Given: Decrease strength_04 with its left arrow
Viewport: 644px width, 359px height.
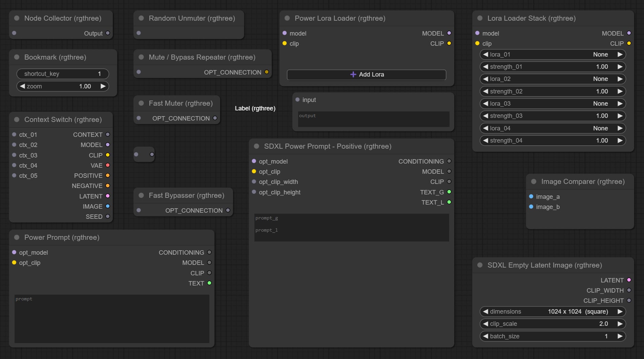Looking at the screenshot, I should (x=485, y=141).
